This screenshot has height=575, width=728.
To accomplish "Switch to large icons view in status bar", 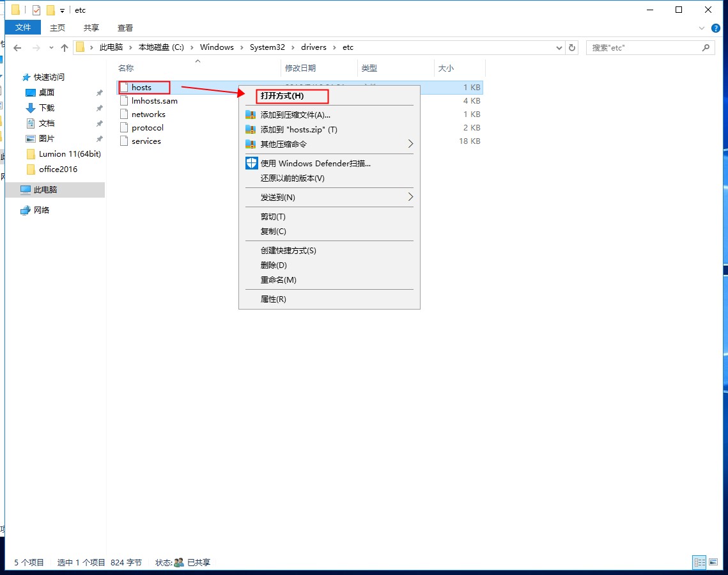I will point(713,562).
